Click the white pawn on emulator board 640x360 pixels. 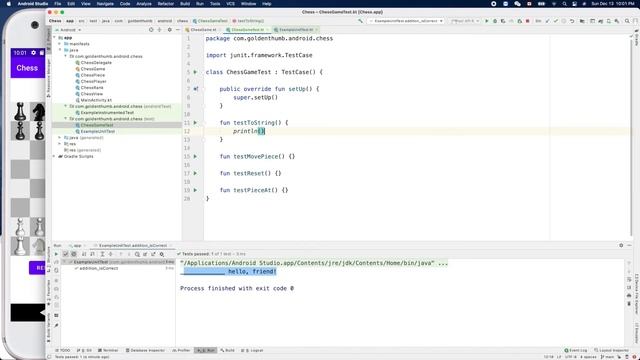[20, 227]
